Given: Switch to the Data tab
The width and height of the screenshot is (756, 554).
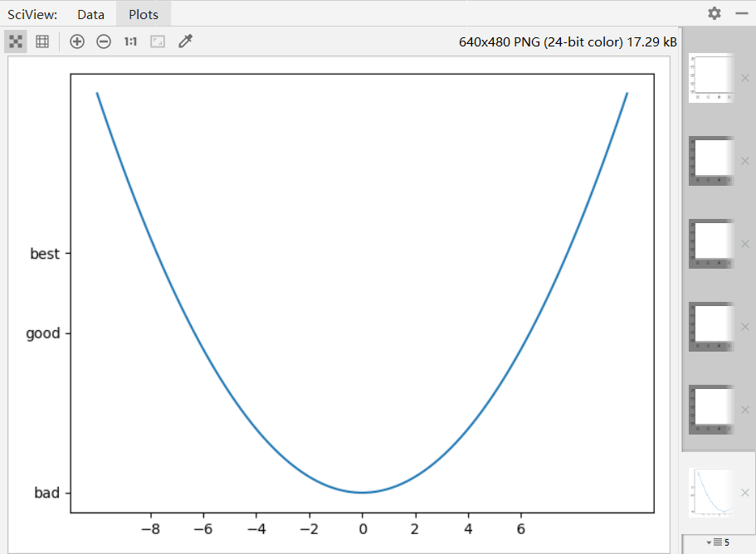Looking at the screenshot, I should tap(90, 13).
